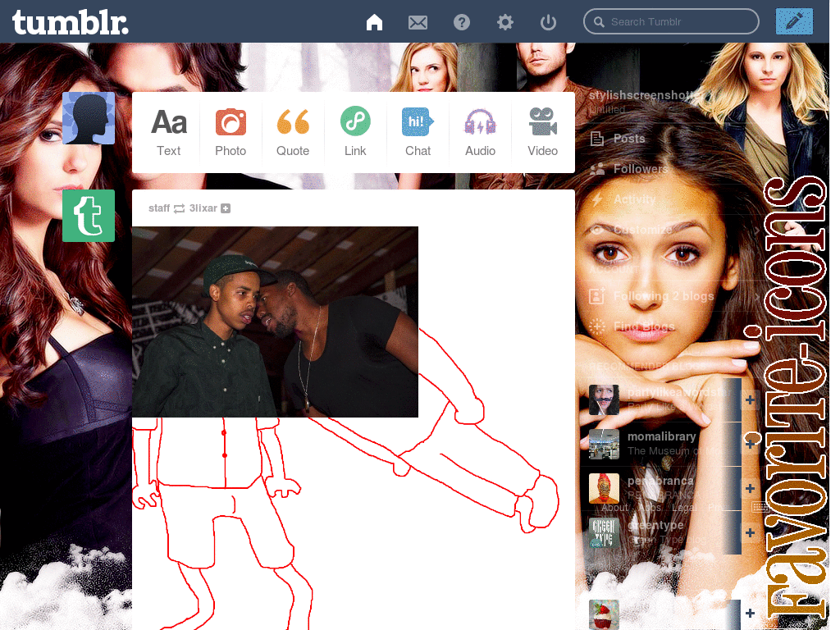840x630 pixels.
Task: Open the penabranca blog link
Action: point(660,481)
